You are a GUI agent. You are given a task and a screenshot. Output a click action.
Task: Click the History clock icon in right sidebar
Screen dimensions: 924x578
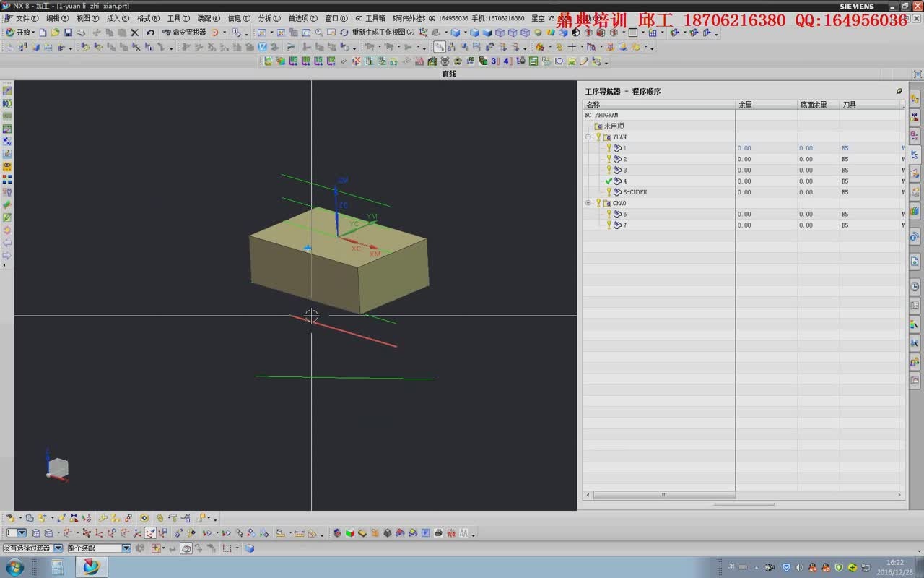point(915,287)
